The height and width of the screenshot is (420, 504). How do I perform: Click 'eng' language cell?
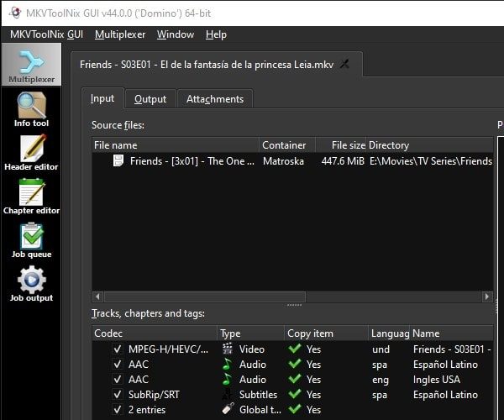click(x=381, y=380)
